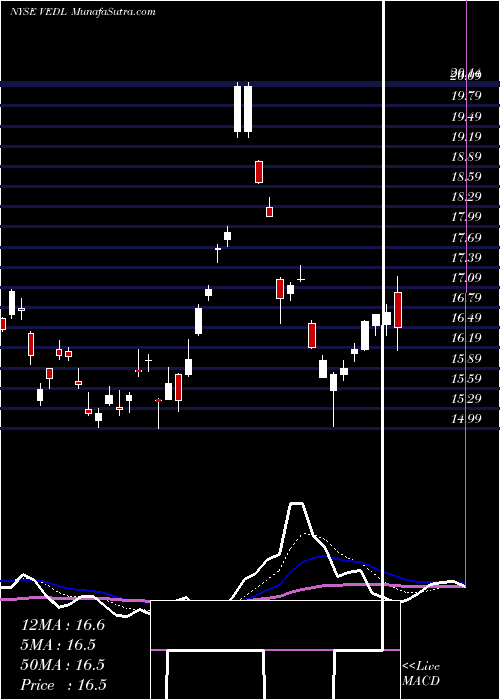The width and height of the screenshot is (500, 700).
Task: Click the 5MA : 16.5 reading
Action: (x=59, y=645)
